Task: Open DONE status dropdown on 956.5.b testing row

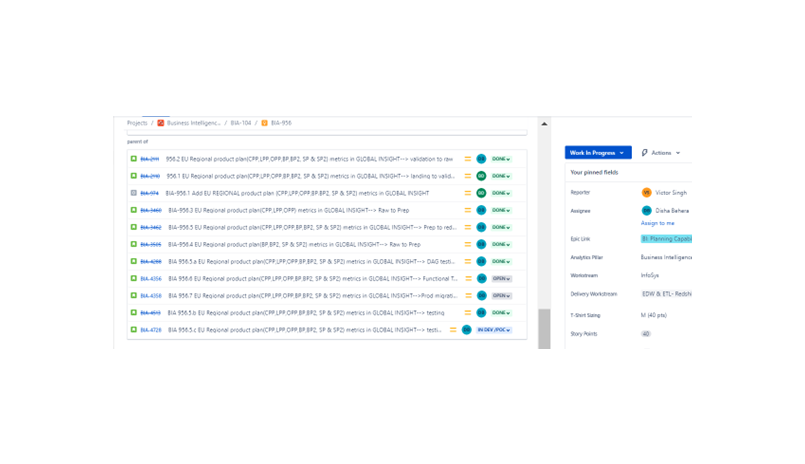Action: point(501,313)
